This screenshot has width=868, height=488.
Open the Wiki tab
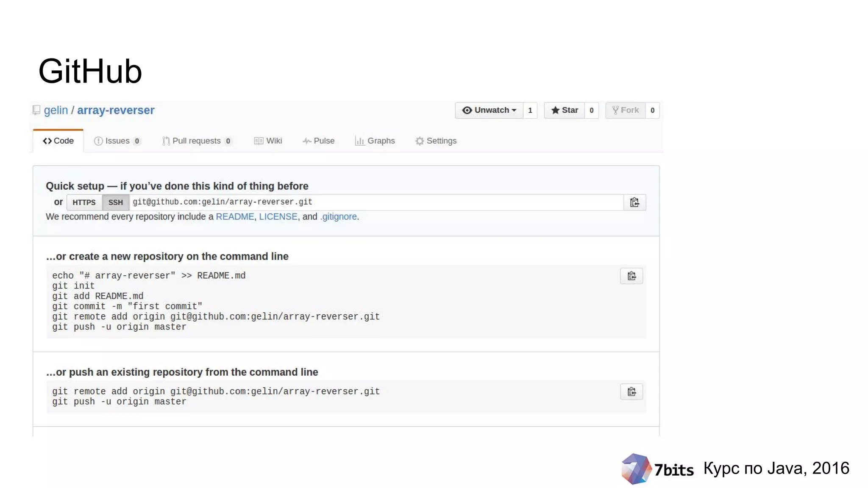pyautogui.click(x=268, y=141)
